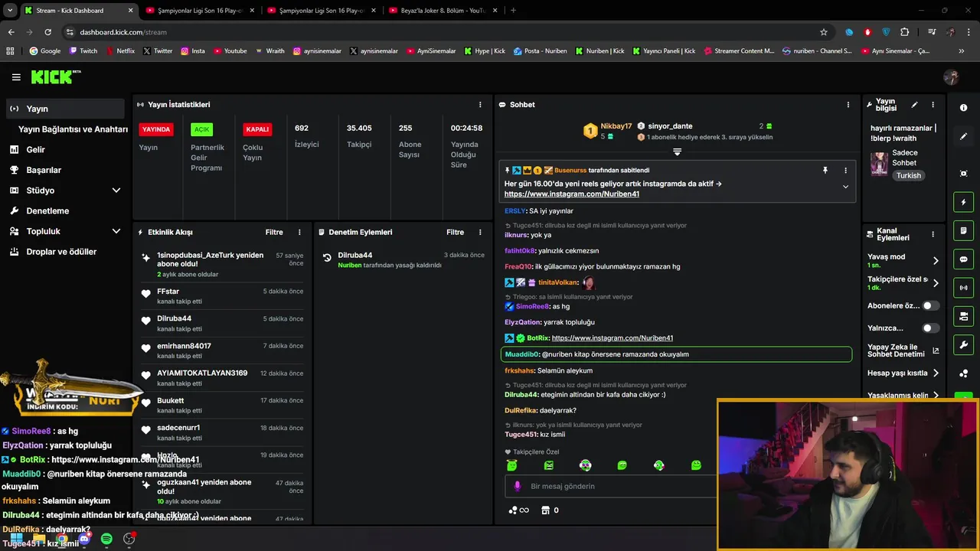
Task: Select Yayın in sidebar
Action: click(65, 109)
